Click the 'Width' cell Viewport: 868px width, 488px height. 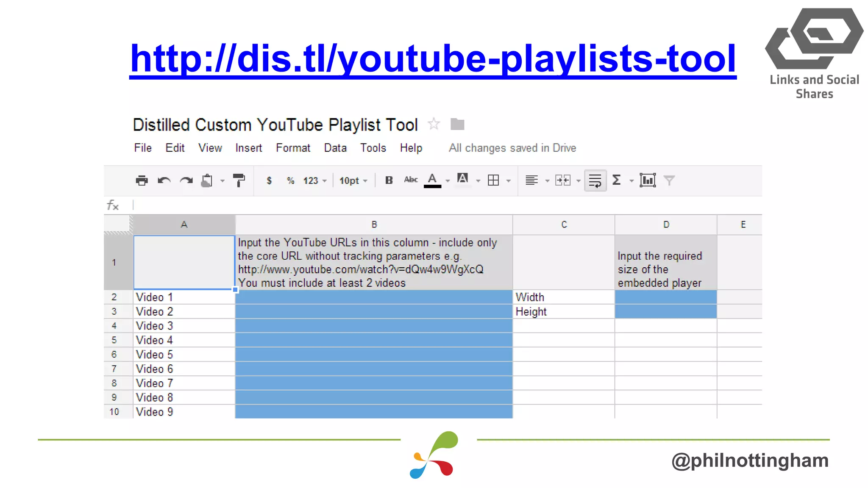coord(564,297)
